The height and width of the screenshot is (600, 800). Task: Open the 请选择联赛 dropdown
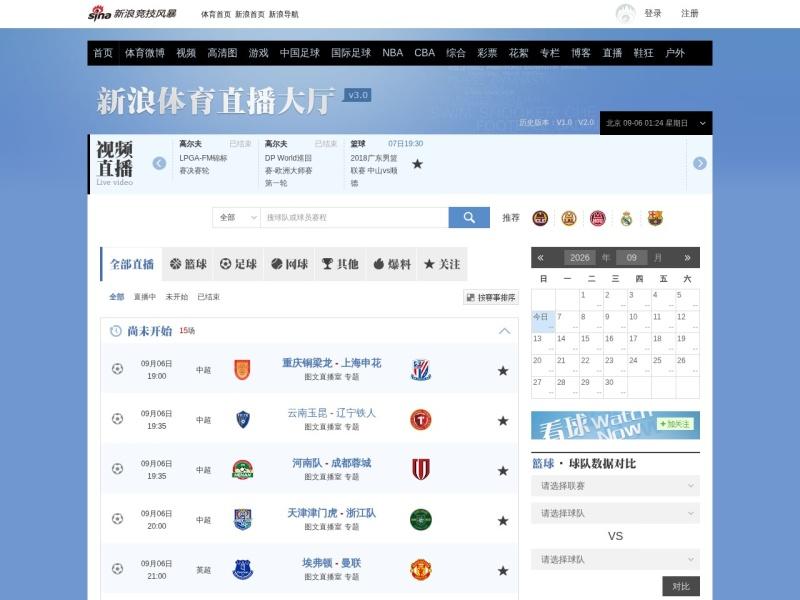click(615, 486)
